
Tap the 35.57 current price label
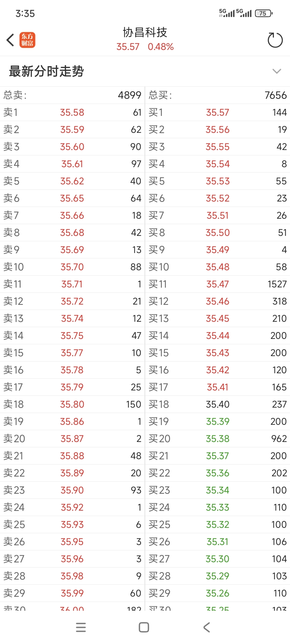128,47
